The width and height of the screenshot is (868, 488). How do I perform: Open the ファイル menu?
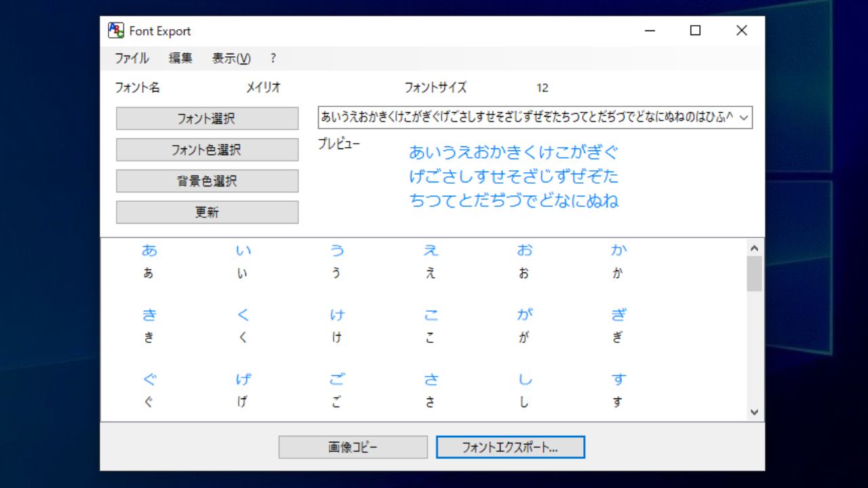(132, 58)
